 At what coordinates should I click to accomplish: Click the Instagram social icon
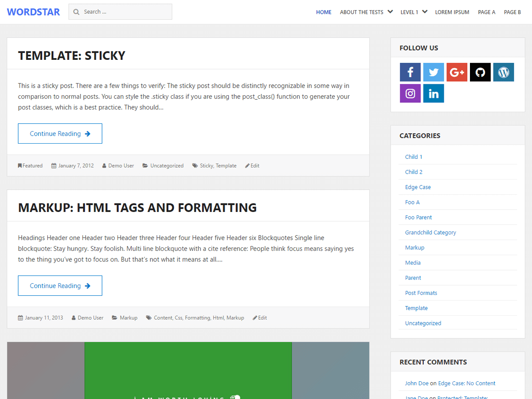410,94
